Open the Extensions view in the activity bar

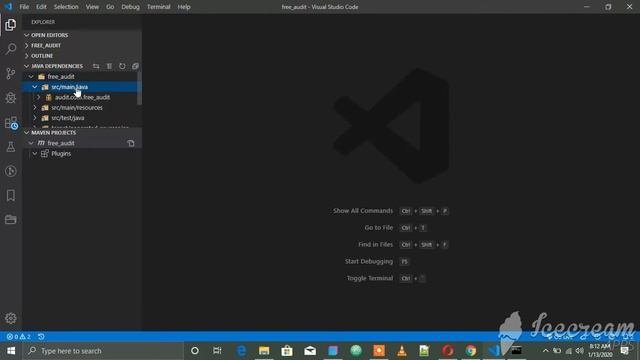coord(11,122)
